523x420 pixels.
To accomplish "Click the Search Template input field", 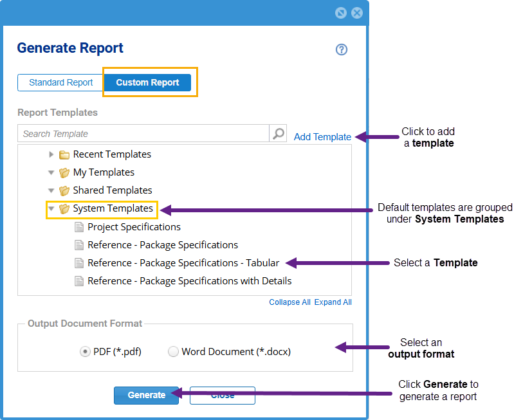I will pyautogui.click(x=143, y=134).
